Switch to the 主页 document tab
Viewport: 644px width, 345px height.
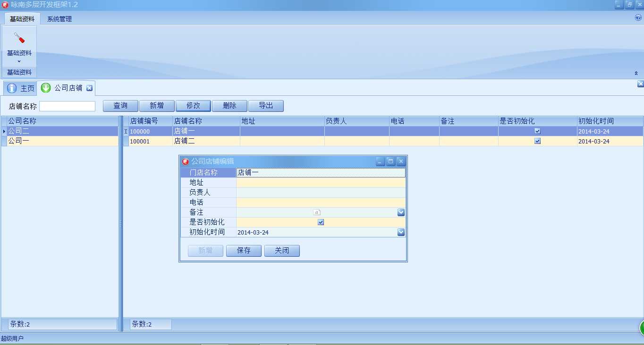click(20, 88)
